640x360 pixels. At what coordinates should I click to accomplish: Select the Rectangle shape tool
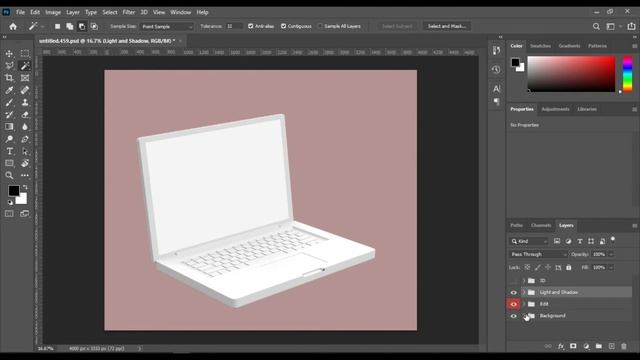9,163
